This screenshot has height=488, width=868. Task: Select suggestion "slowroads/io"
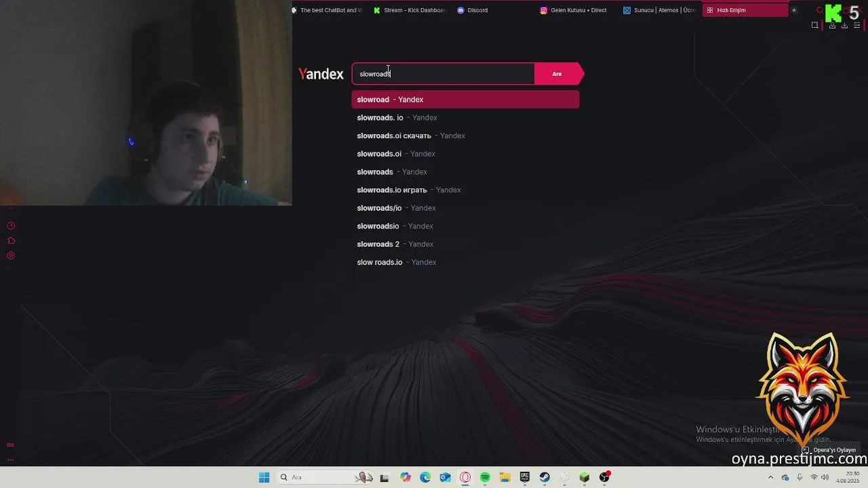tap(465, 208)
